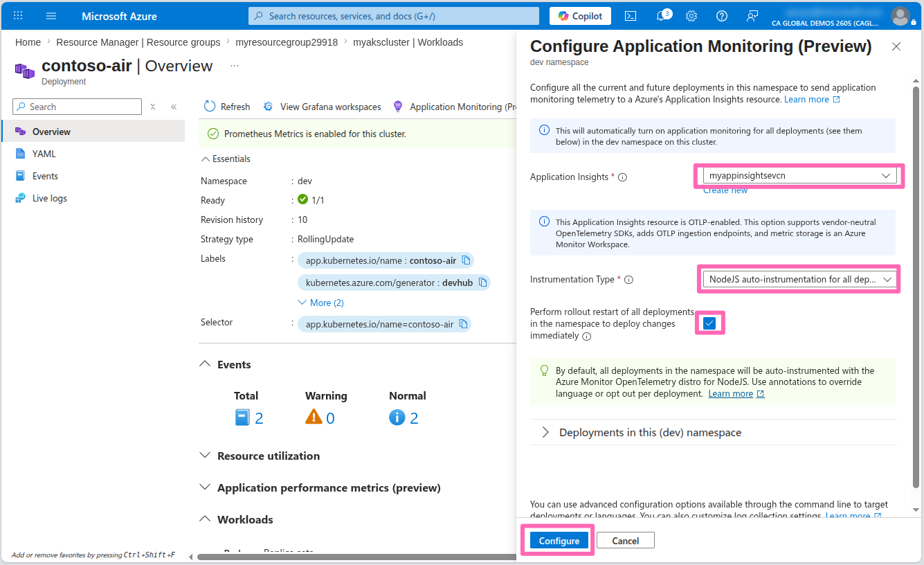The image size is (924, 565).
Task: Click the sidebar Search field
Action: [77, 107]
